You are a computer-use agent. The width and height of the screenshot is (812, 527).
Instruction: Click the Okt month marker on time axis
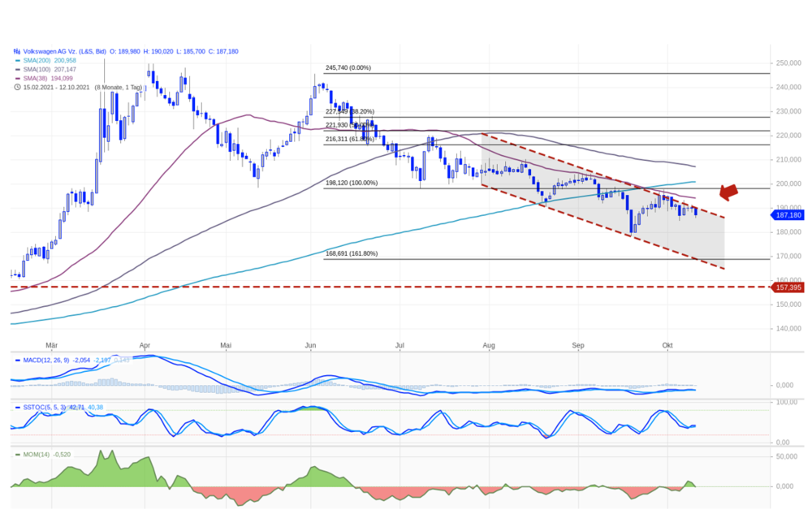(x=667, y=345)
